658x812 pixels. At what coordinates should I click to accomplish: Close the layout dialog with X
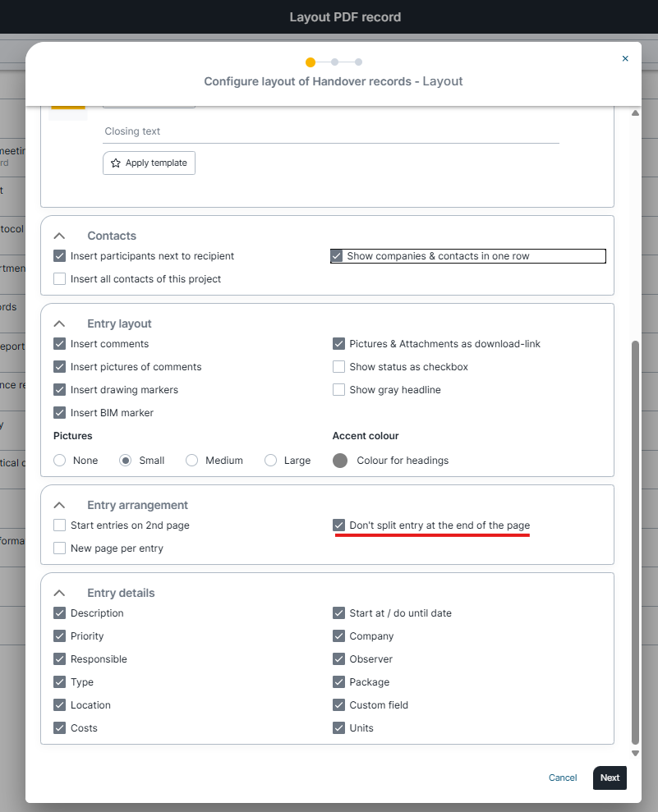[x=625, y=58]
